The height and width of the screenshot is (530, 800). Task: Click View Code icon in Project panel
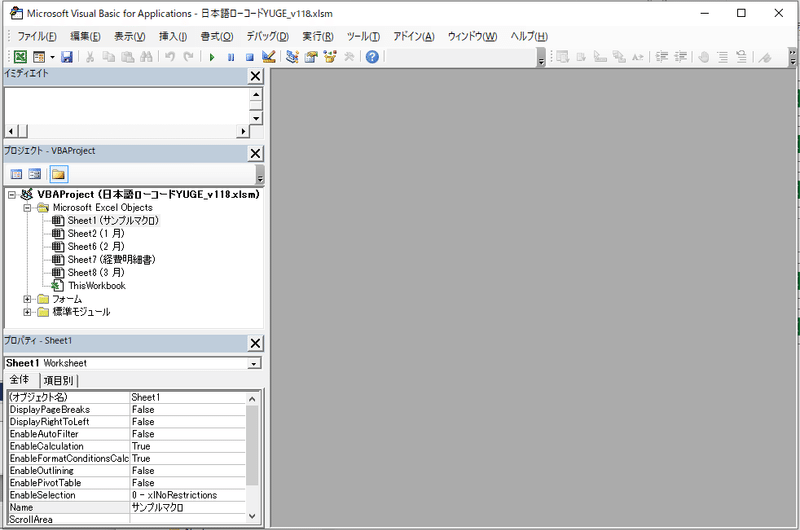coord(16,174)
